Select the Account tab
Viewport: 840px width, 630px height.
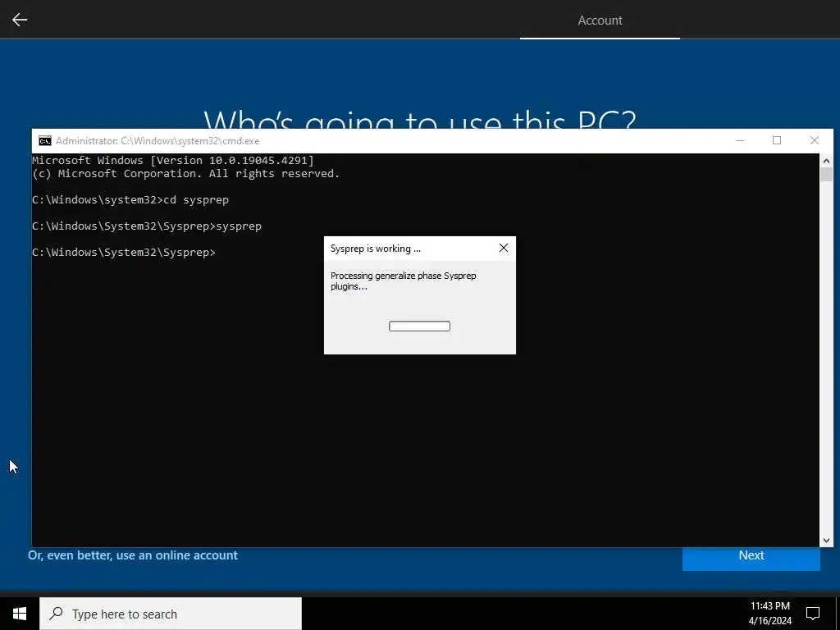pyautogui.click(x=600, y=20)
